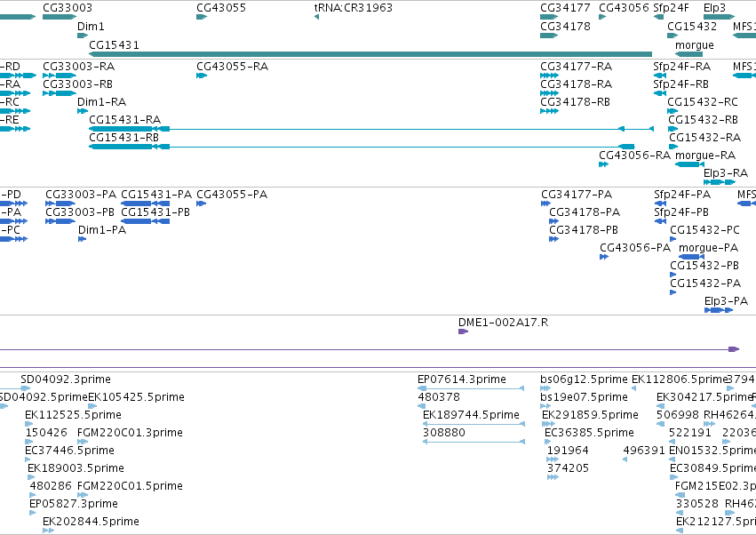Select the CG43055-PA protein label
The image size is (756, 535).
click(x=232, y=194)
